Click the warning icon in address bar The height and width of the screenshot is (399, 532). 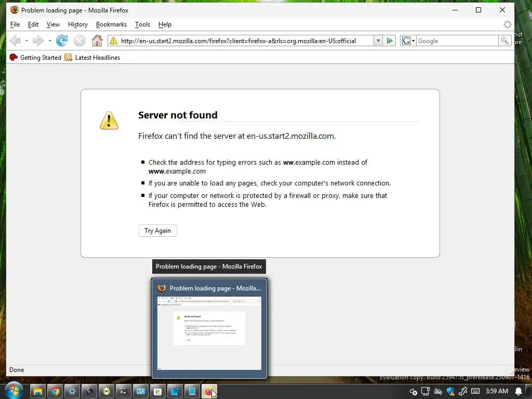(x=113, y=41)
